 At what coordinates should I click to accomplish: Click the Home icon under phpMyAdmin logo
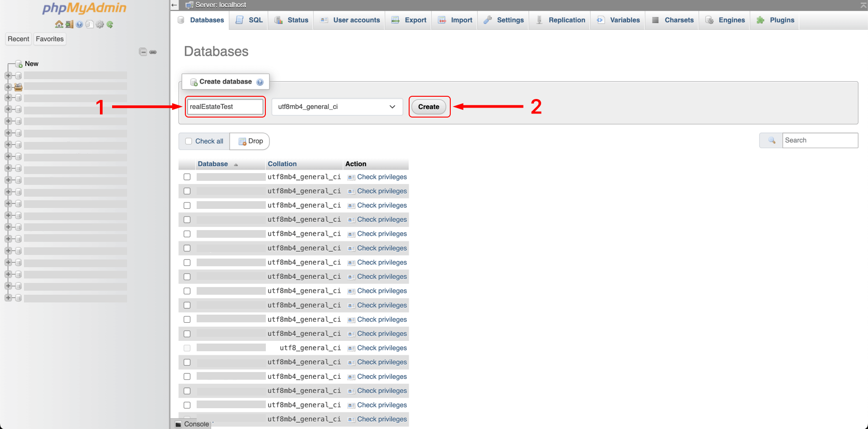point(59,24)
